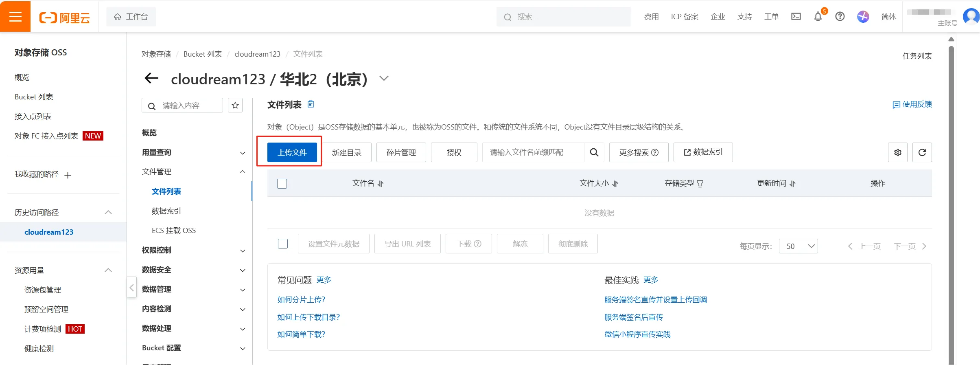Collapse the side panel arrow handle
Image resolution: width=980 pixels, height=365 pixels.
pos(131,288)
